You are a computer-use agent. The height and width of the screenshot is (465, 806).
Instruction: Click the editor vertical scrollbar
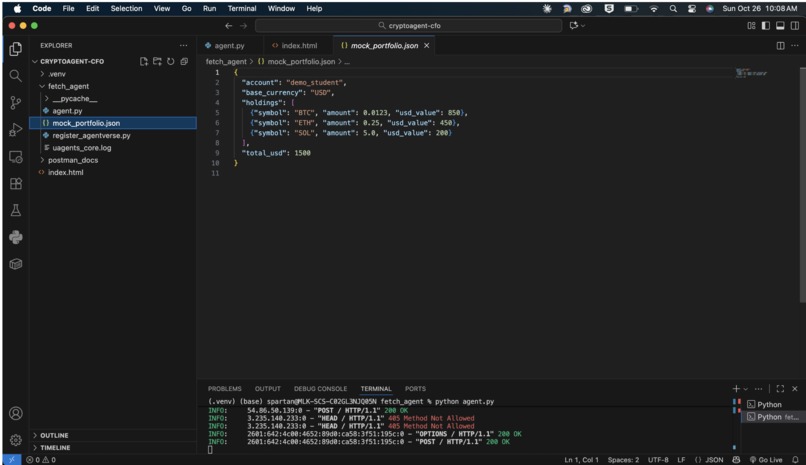(802, 185)
